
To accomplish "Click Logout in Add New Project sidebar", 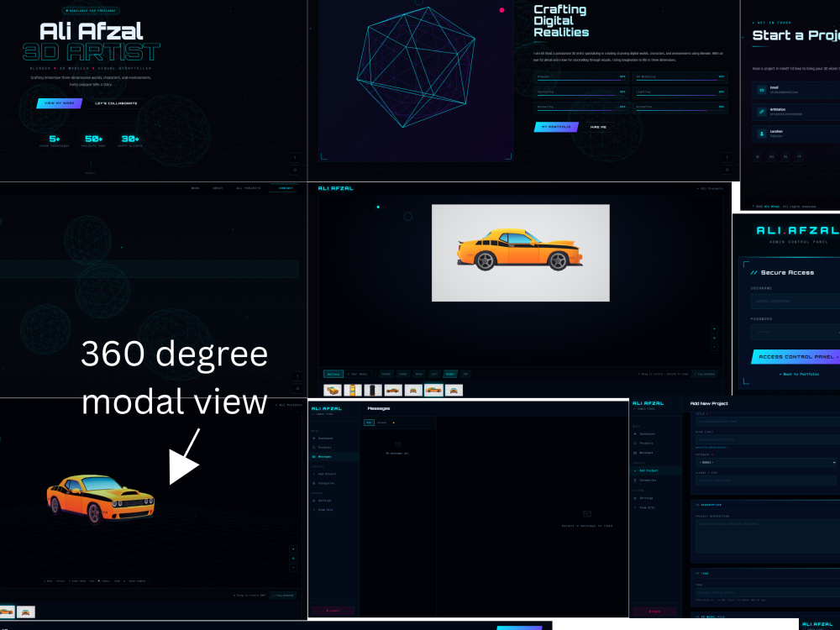I will tap(654, 612).
